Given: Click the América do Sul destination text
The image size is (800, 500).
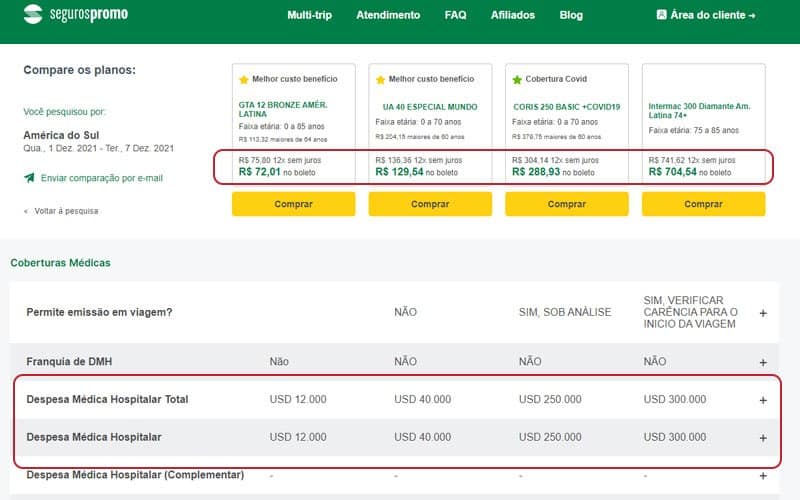Looking at the screenshot, I should (61, 135).
